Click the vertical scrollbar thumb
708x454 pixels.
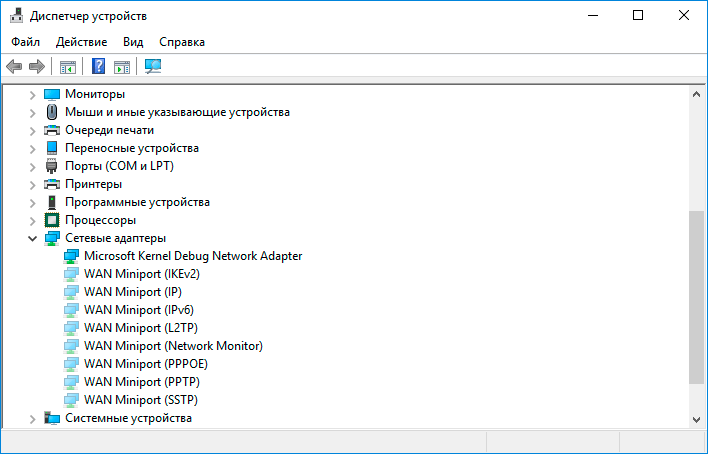[x=696, y=297]
